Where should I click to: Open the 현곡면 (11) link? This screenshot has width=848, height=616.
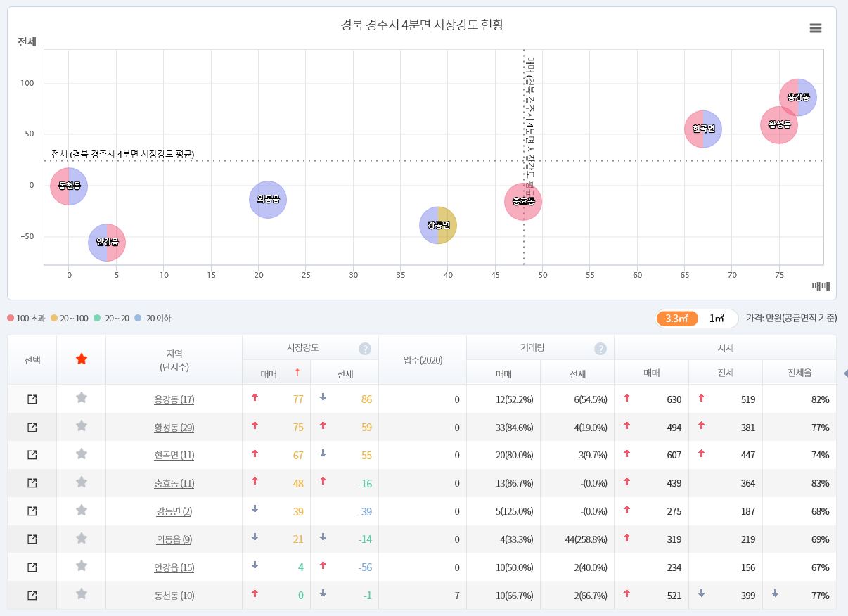pos(174,455)
